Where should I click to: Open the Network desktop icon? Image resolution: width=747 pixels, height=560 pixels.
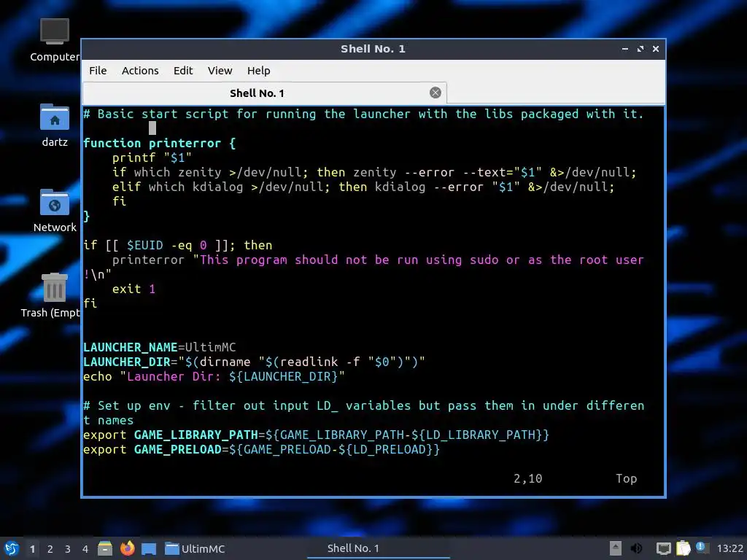[x=54, y=211]
